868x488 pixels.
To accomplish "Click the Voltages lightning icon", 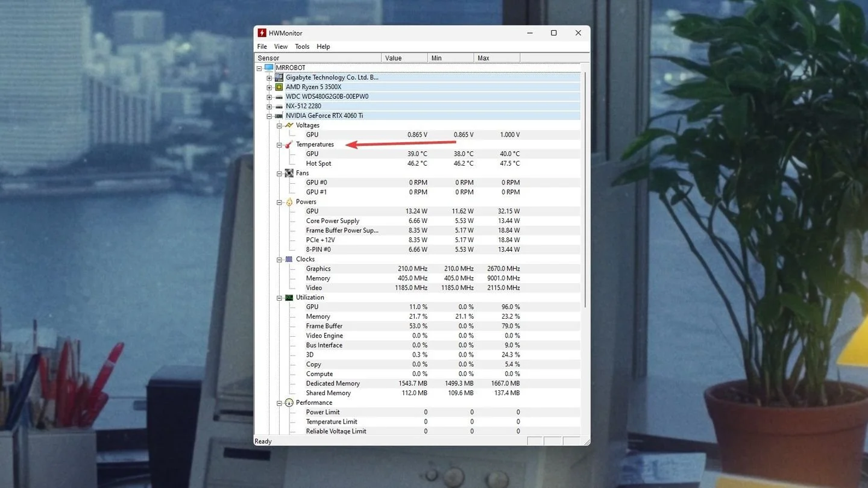I will [289, 125].
